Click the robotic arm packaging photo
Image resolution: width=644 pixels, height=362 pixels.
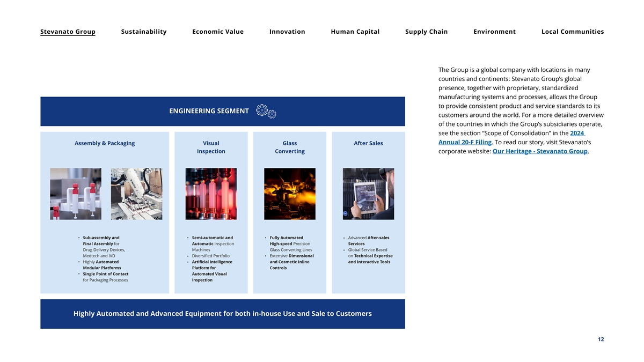click(x=136, y=194)
